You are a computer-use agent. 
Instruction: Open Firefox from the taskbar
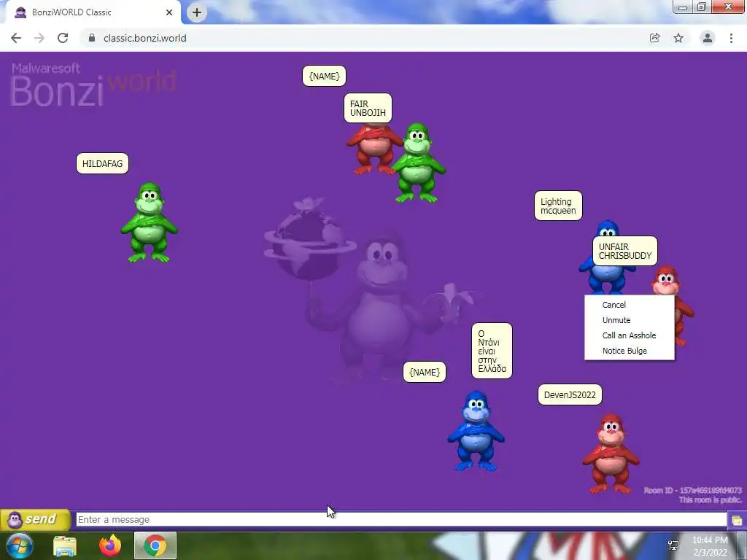pyautogui.click(x=110, y=545)
